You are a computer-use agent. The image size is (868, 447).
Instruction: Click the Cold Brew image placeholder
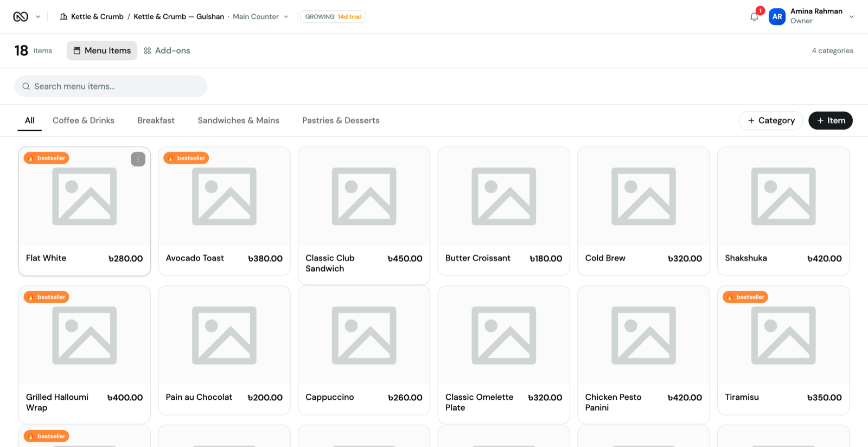[643, 196]
